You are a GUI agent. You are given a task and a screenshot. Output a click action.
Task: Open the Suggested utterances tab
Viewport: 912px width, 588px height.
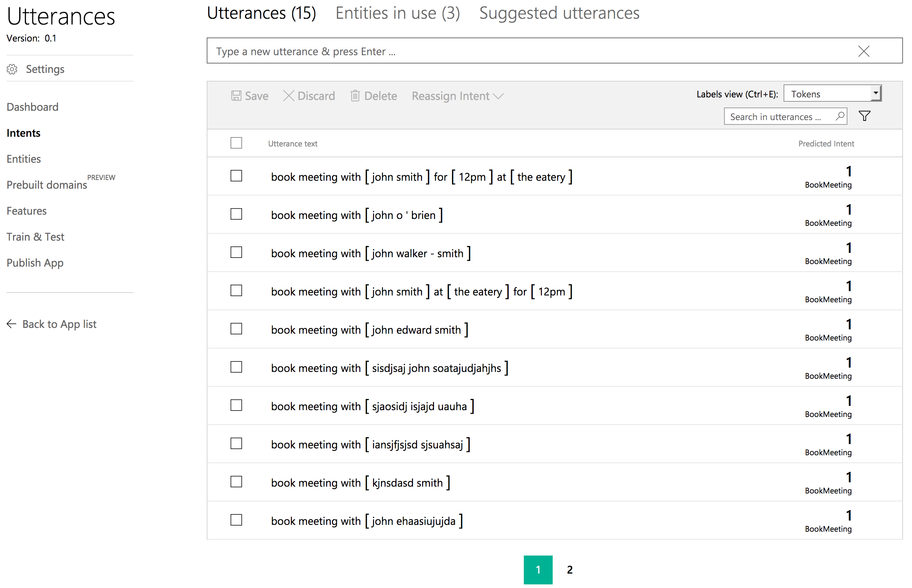[560, 13]
